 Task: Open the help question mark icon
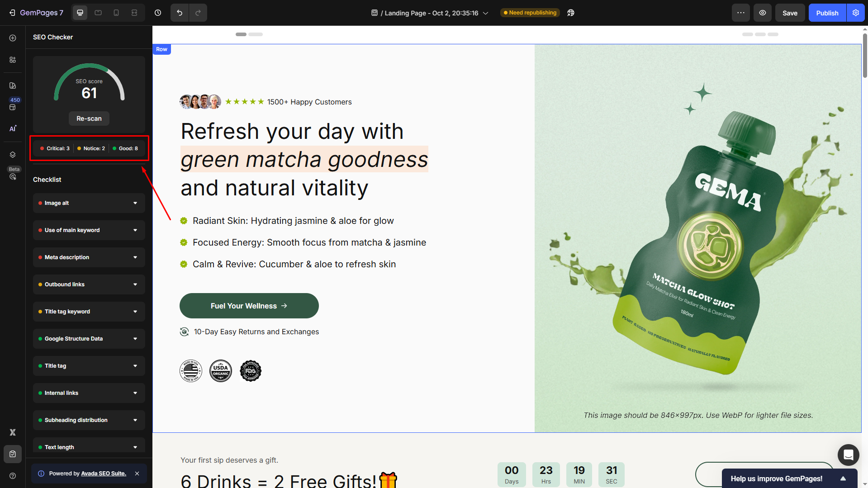coord(13,476)
